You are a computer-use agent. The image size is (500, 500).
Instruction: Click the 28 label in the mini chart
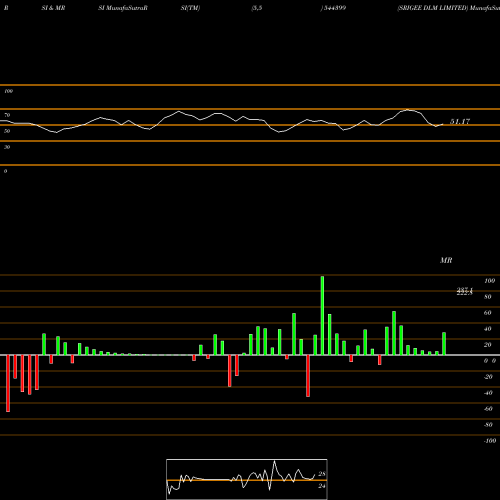pos(322,474)
